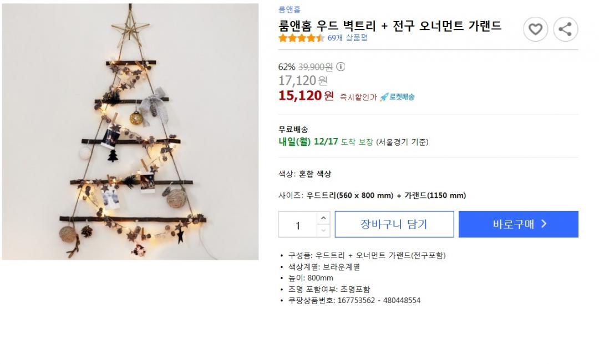Click info icon beside original price 39,900원
Viewport: 599px width, 364px height.
[341, 67]
